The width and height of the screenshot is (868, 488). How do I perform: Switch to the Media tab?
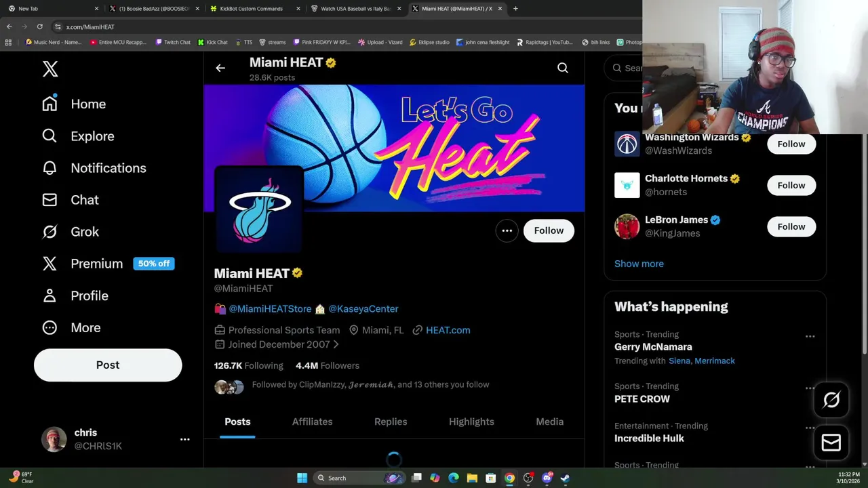pos(549,422)
